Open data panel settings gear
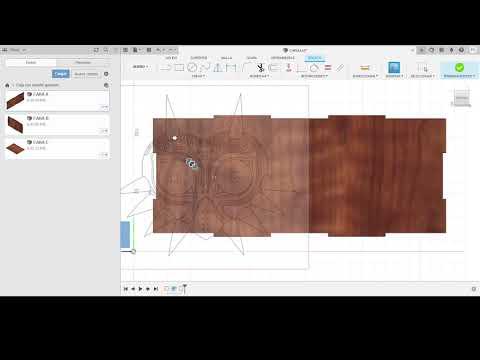480x360 pixels. pos(106,74)
